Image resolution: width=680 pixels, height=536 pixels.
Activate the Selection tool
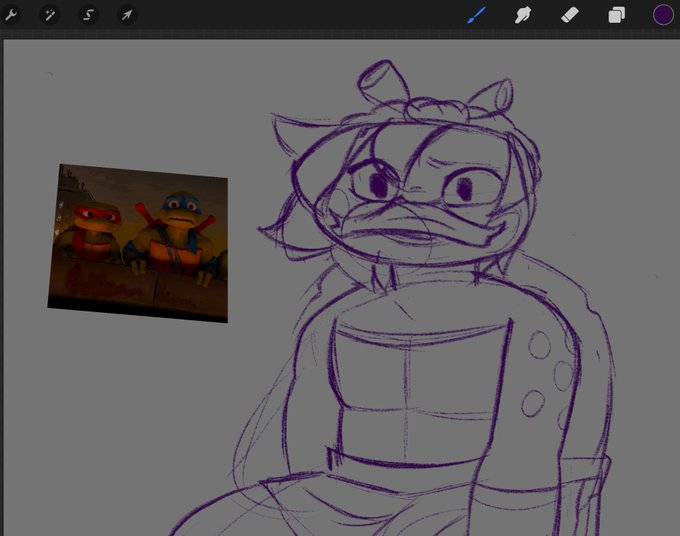point(88,15)
